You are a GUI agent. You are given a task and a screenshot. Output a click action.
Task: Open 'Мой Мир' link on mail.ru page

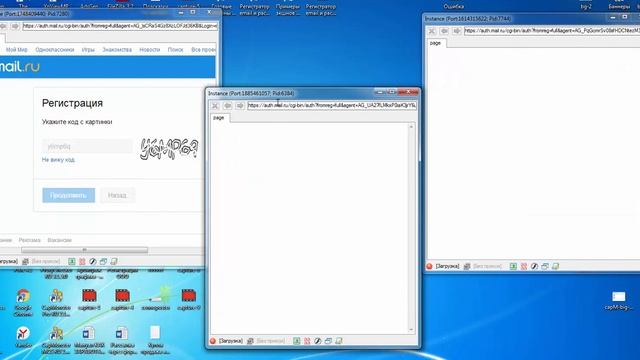pos(17,49)
